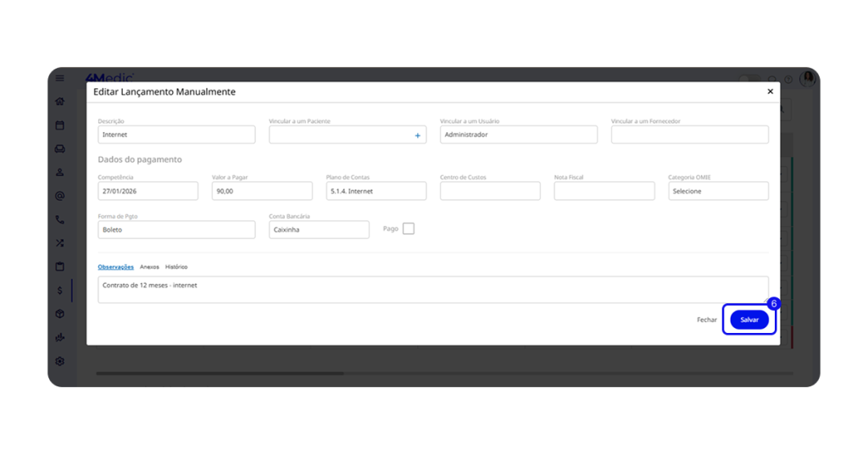Click the Valor a Pagar field
Viewport: 868px width, 455px height.
pyautogui.click(x=262, y=191)
